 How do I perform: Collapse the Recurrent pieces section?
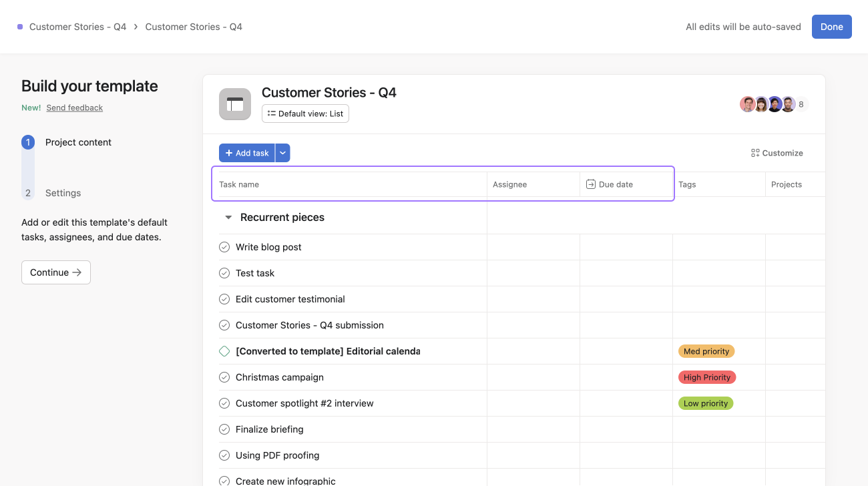228,217
